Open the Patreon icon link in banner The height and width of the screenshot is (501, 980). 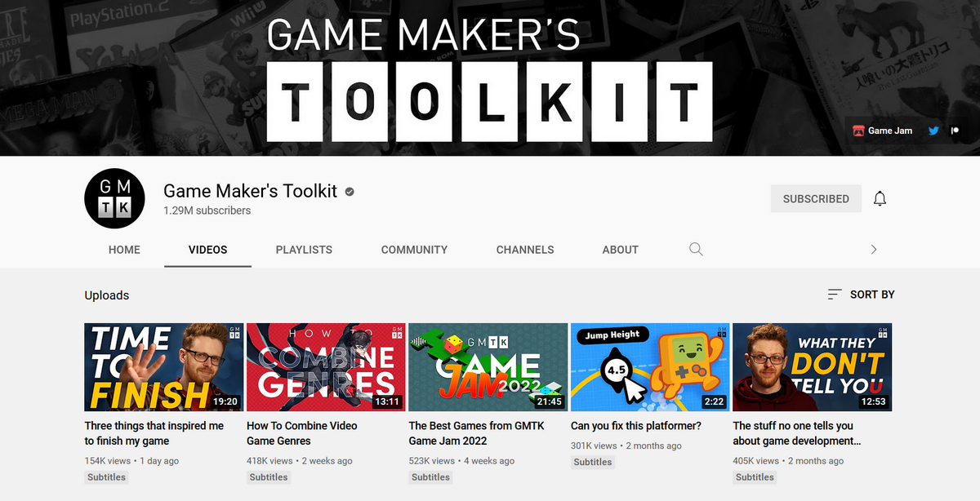954,131
